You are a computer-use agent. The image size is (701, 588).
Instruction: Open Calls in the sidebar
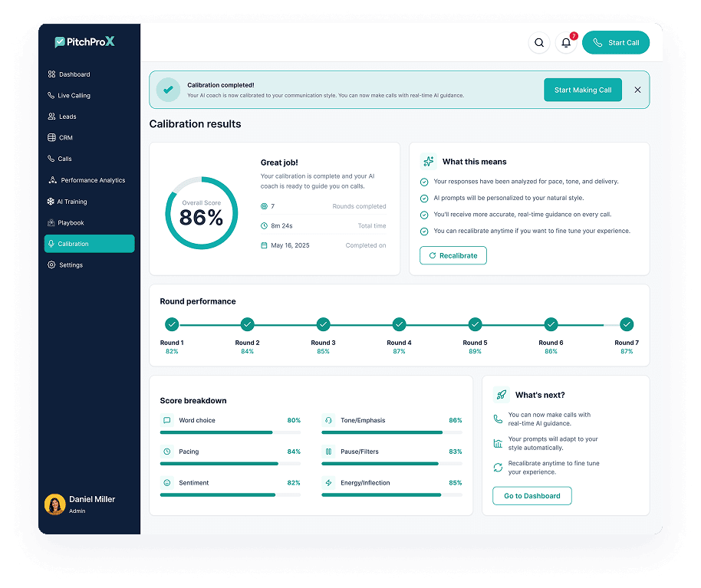90,159
